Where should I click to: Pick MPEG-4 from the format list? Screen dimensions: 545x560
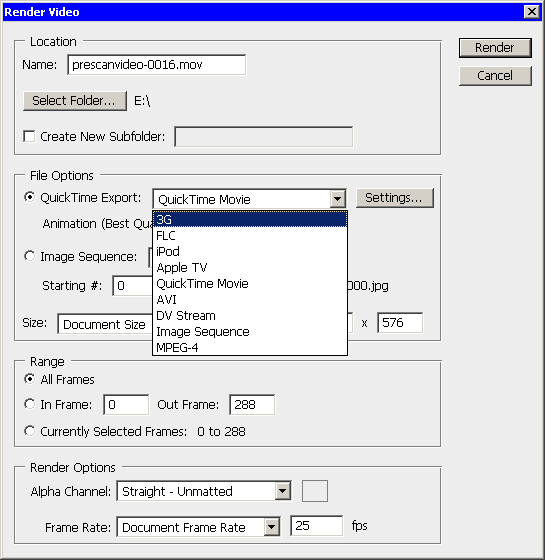pyautogui.click(x=250, y=348)
